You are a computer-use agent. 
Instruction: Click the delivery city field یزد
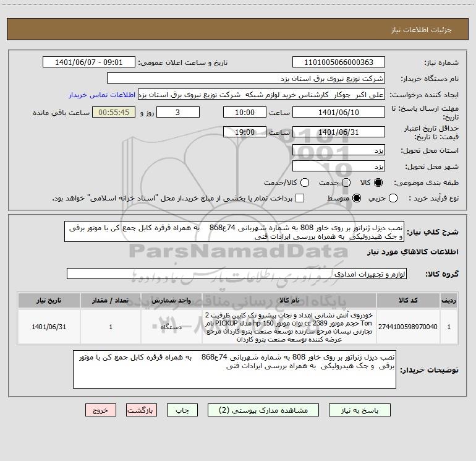(339, 166)
